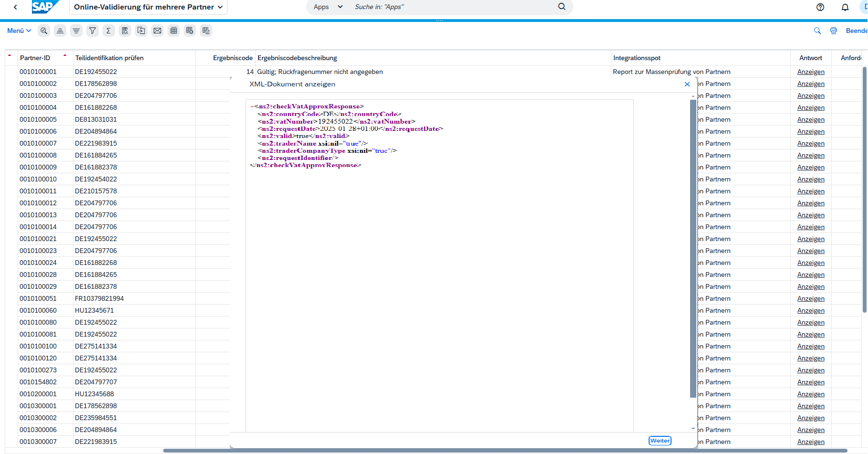Screen dimensions: 868x454
Task: Open the Menü dropdown
Action: (19, 31)
